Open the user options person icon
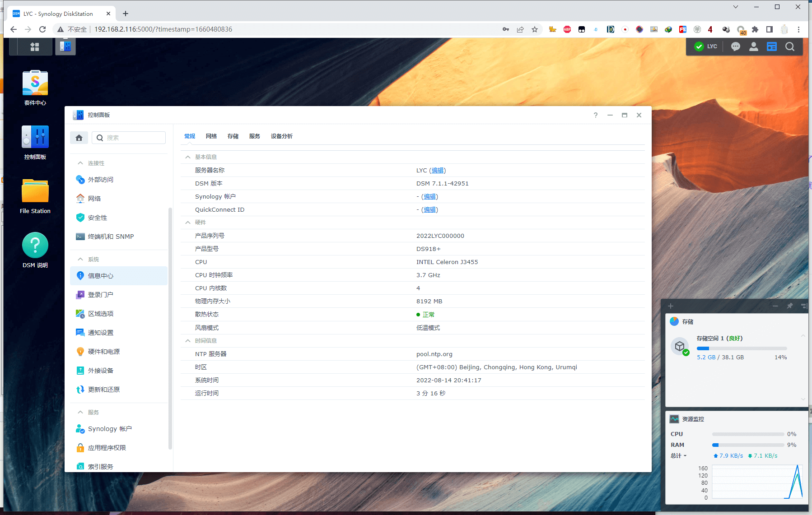The height and width of the screenshot is (515, 812). (x=754, y=46)
